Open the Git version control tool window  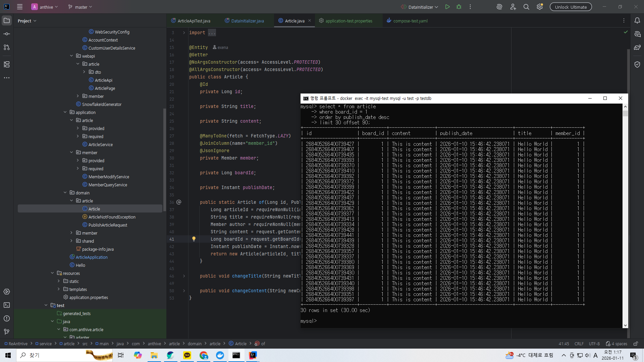[x=7, y=332]
